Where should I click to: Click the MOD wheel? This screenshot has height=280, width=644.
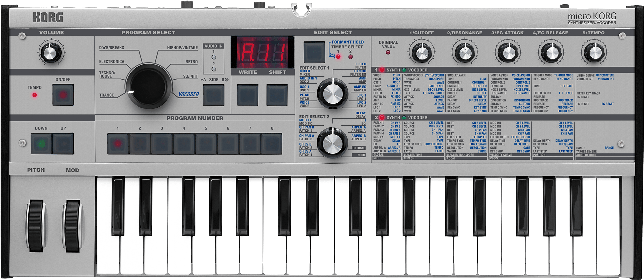[72, 226]
